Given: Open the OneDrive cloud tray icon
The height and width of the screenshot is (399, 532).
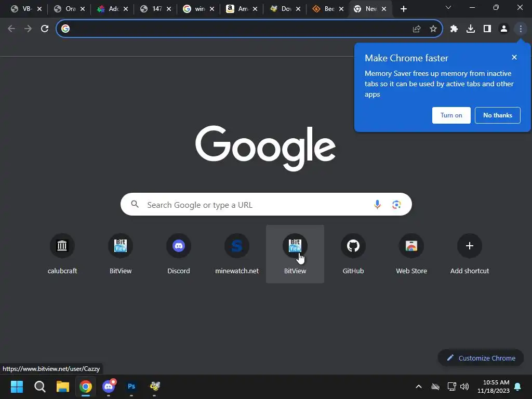Looking at the screenshot, I should [435, 387].
